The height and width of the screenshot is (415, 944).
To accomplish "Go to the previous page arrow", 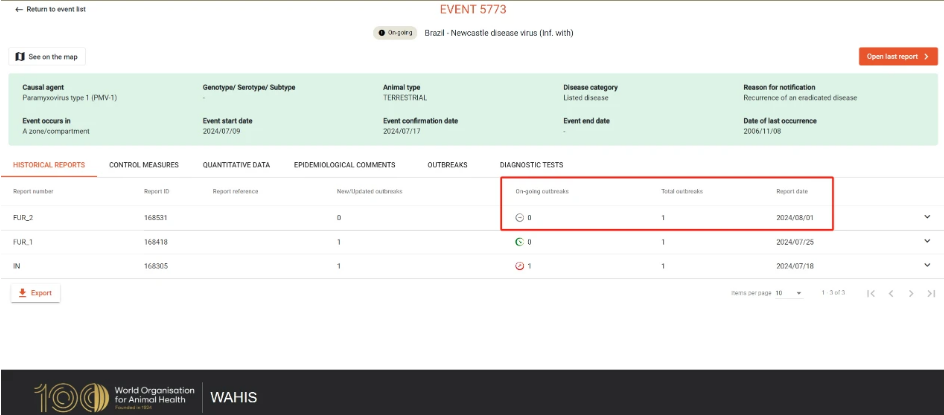I will coord(891,293).
